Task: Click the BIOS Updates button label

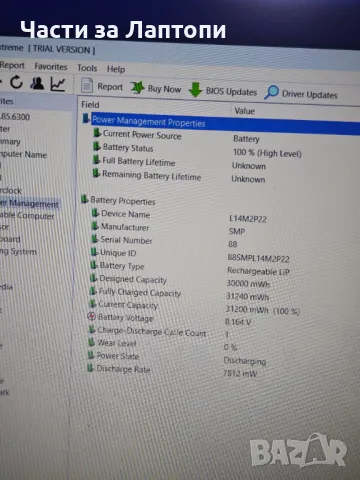Action: pos(231,91)
